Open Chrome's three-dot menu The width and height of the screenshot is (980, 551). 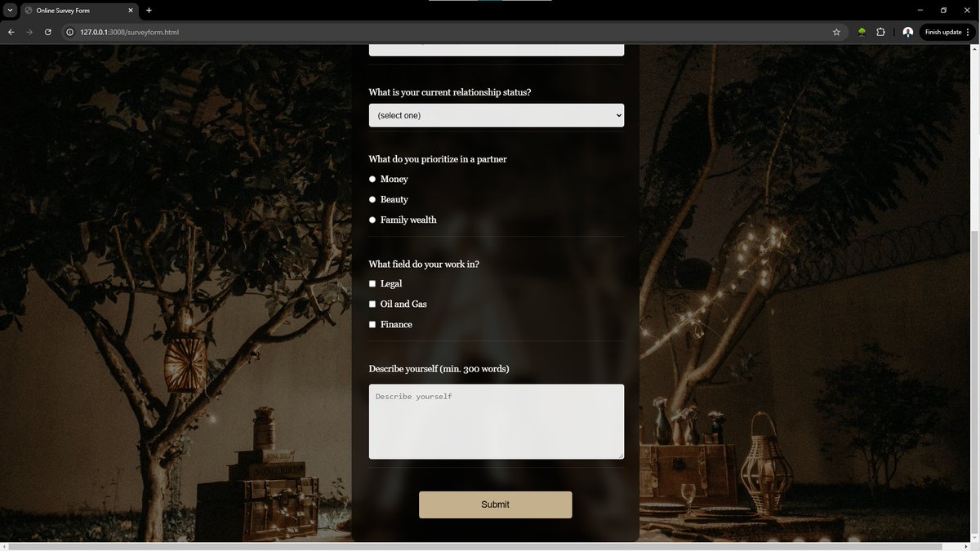pyautogui.click(x=969, y=32)
